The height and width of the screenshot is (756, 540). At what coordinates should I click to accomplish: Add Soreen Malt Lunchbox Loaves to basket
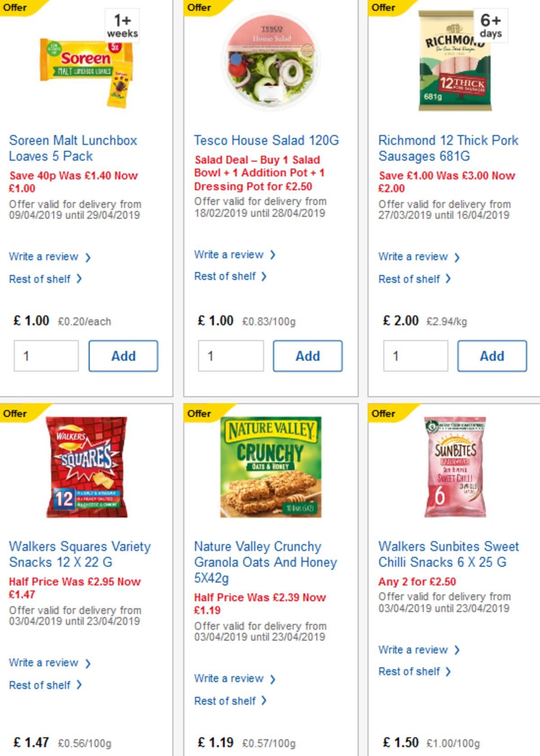pos(123,356)
